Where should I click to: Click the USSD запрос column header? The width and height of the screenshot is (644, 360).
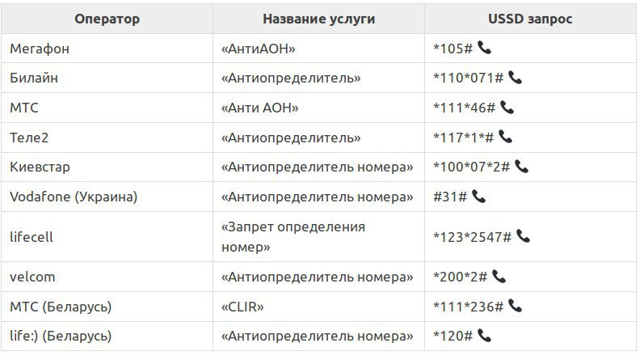point(530,19)
